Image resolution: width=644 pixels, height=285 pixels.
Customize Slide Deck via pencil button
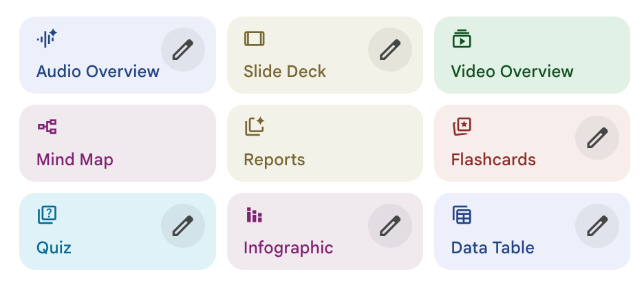point(389,50)
